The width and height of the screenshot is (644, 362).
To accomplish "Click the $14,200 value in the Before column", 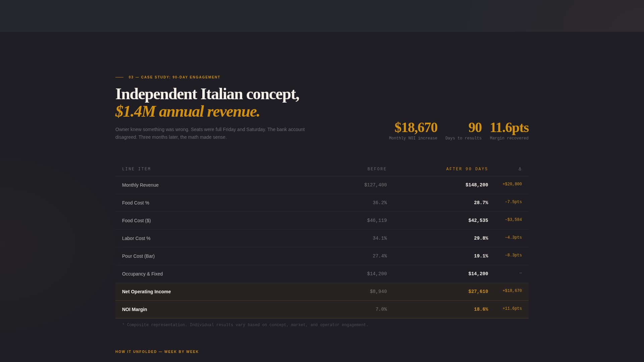I will 377,274.
